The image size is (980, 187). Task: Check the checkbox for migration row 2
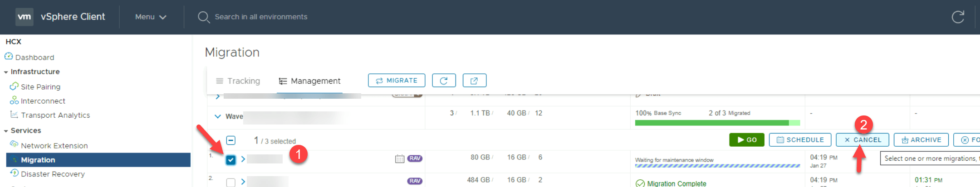pos(231,182)
